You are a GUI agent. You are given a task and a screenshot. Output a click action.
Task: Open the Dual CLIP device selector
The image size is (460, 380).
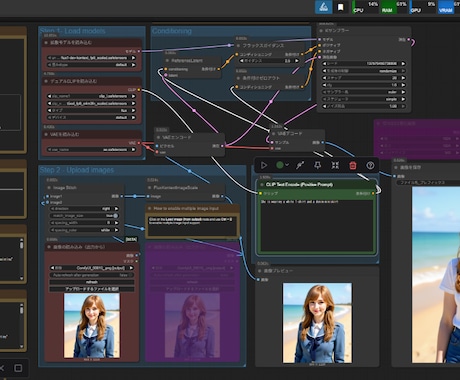pos(91,117)
